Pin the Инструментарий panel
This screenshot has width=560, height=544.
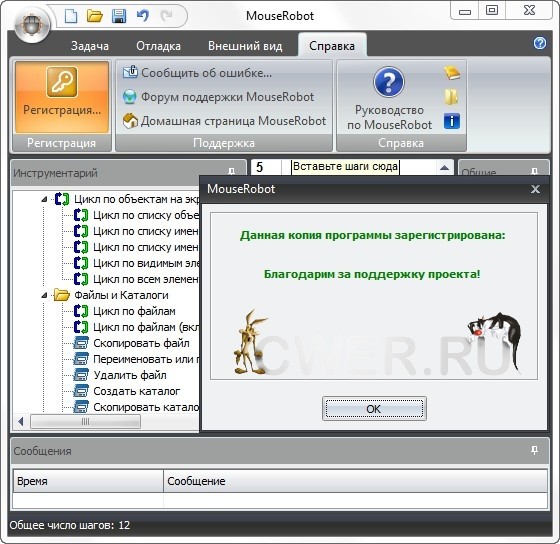tap(231, 171)
